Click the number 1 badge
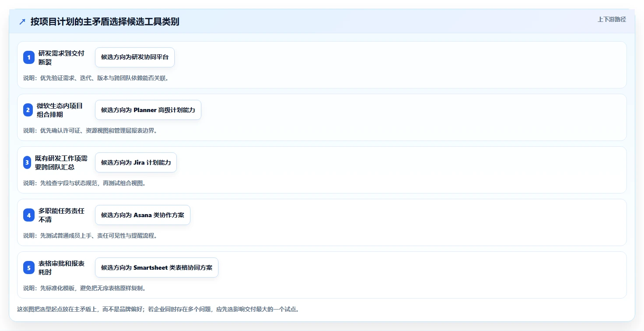Image resolution: width=644 pixels, height=331 pixels. [x=29, y=57]
